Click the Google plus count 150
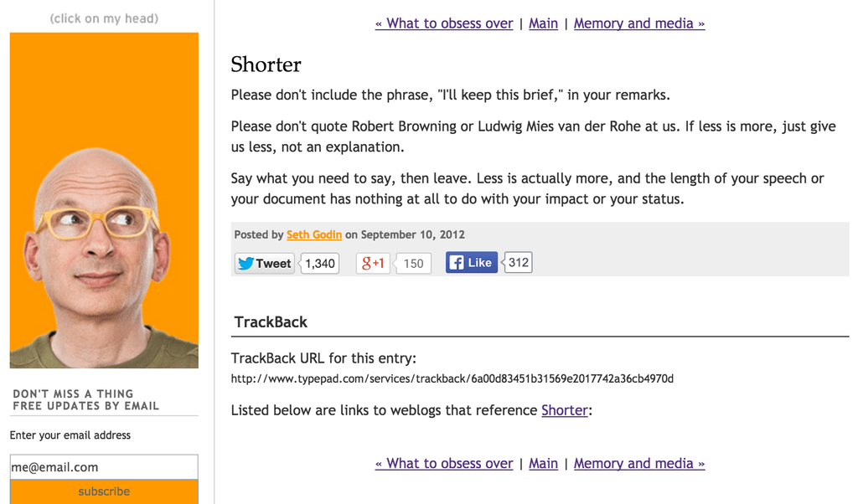Screen dimensions: 858x504 coord(413,264)
